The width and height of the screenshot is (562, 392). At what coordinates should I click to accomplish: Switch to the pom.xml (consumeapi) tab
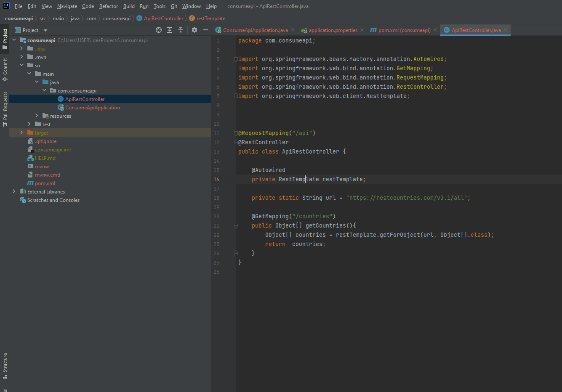(400, 30)
